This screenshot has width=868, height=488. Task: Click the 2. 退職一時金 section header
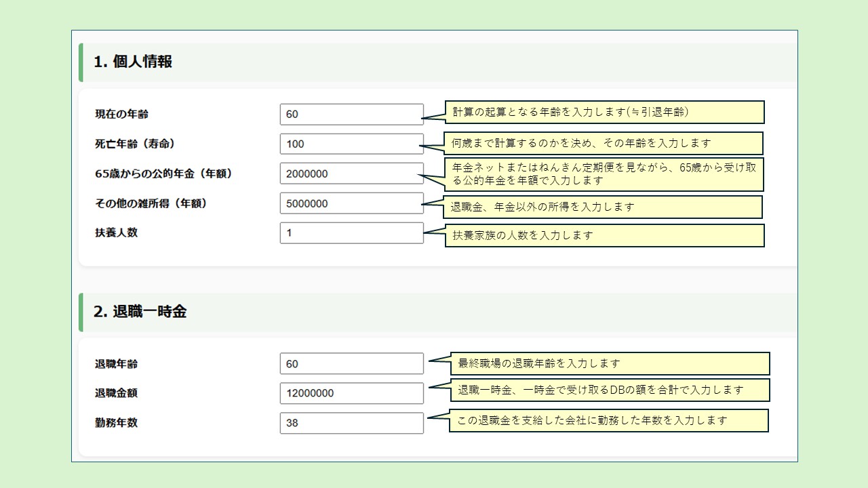(x=140, y=312)
